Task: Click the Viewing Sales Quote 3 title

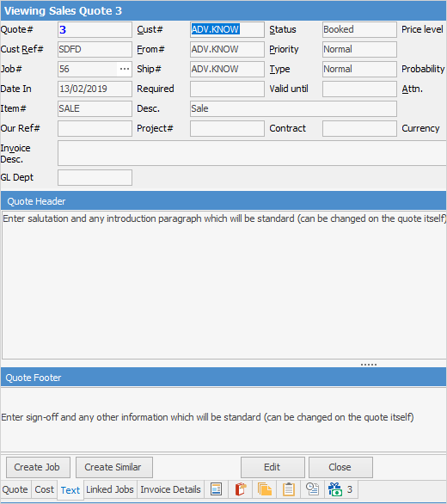Action: pos(63,10)
